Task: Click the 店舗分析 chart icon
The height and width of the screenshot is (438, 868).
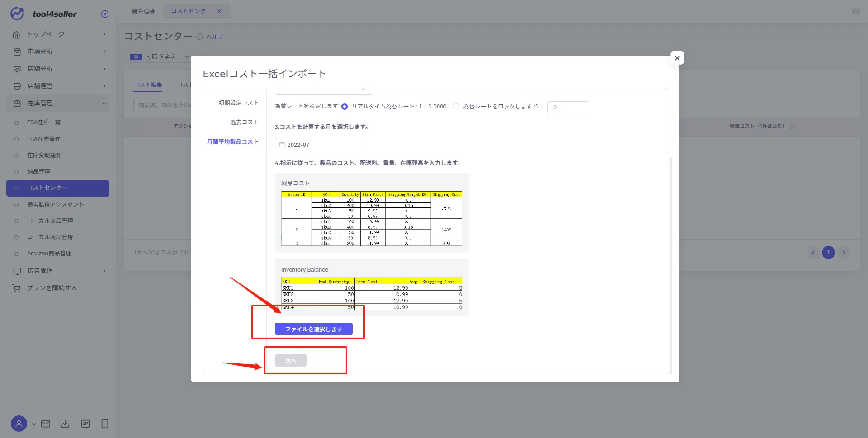Action: pyautogui.click(x=17, y=69)
